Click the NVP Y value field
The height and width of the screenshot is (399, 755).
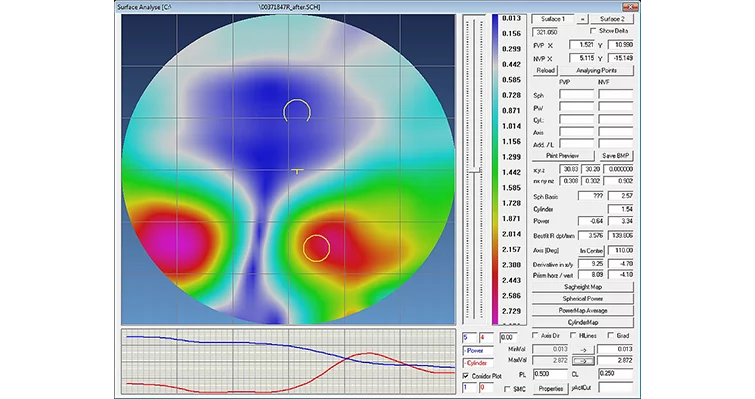point(620,58)
